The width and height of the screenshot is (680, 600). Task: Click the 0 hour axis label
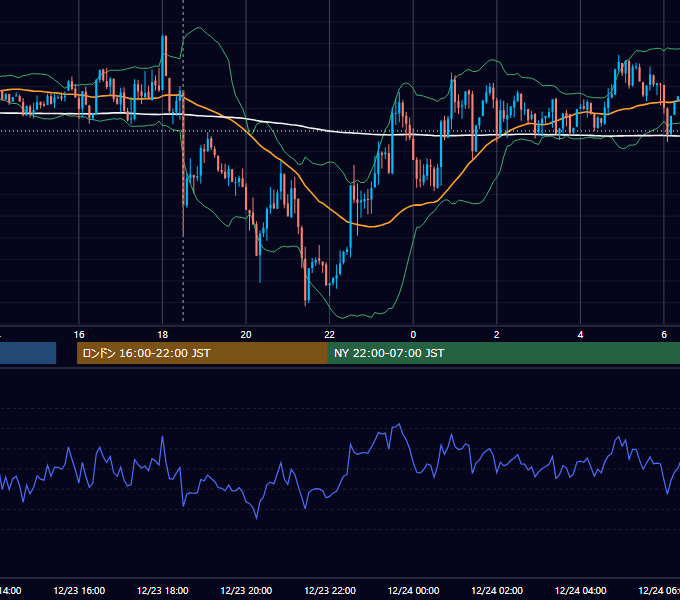[x=413, y=334]
